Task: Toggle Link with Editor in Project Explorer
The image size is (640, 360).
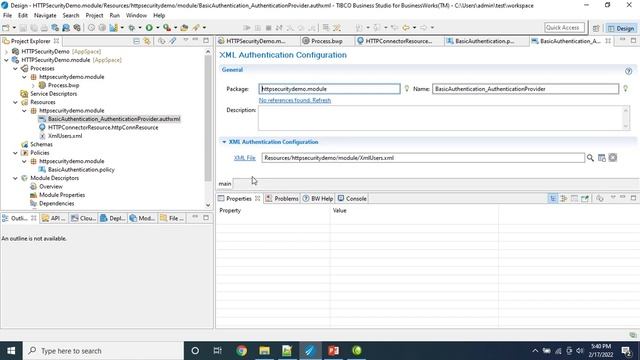Action: (147, 41)
